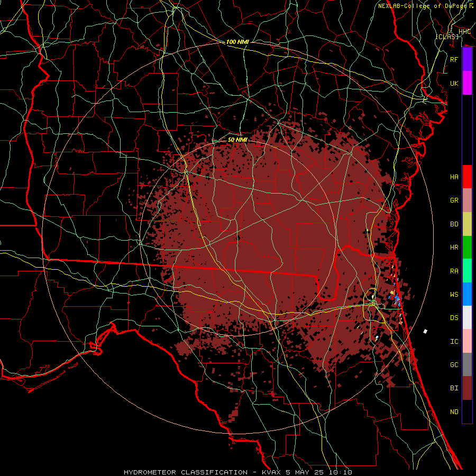
Task: Select the GR swatch in legend
Action: [x=467, y=200]
